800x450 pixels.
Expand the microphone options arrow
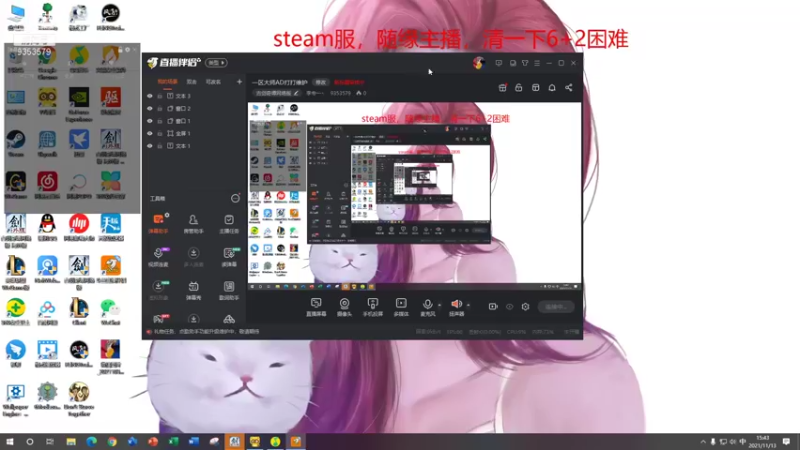[x=439, y=305]
